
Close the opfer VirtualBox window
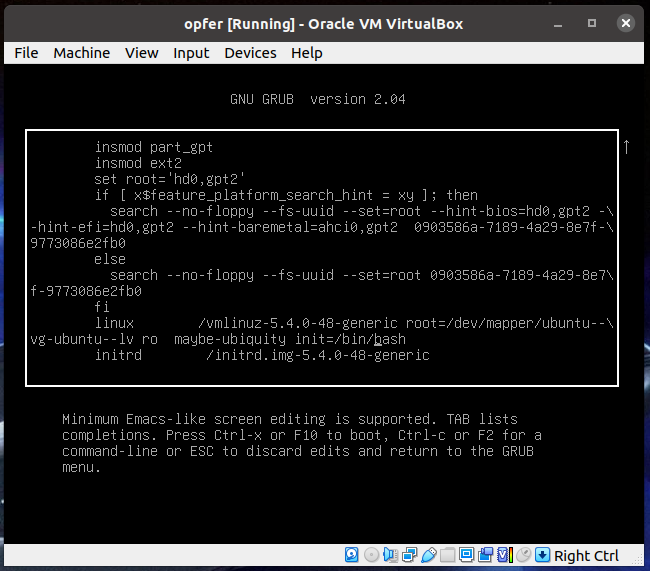tap(626, 23)
